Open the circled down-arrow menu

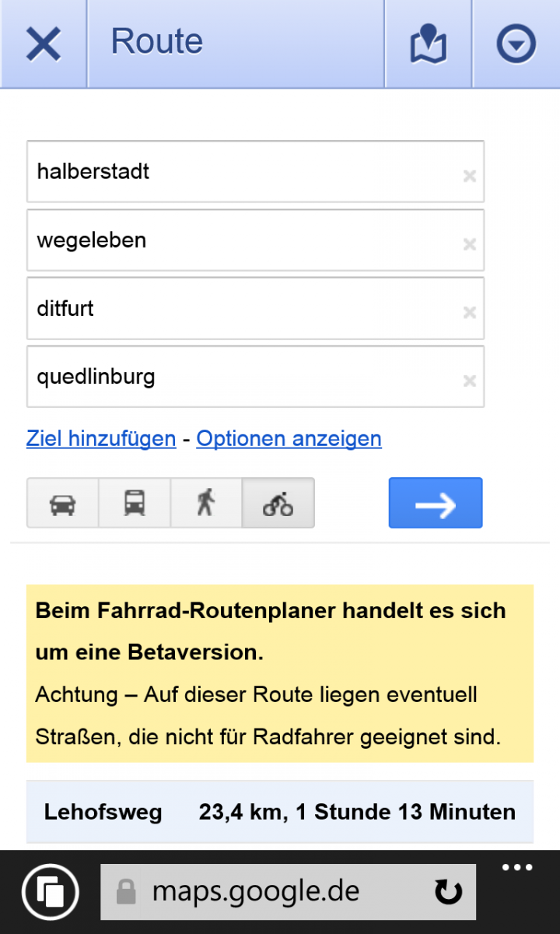(516, 44)
